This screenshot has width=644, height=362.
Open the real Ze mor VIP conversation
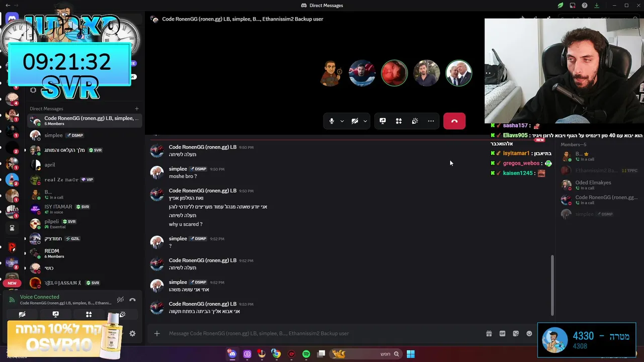click(x=85, y=179)
